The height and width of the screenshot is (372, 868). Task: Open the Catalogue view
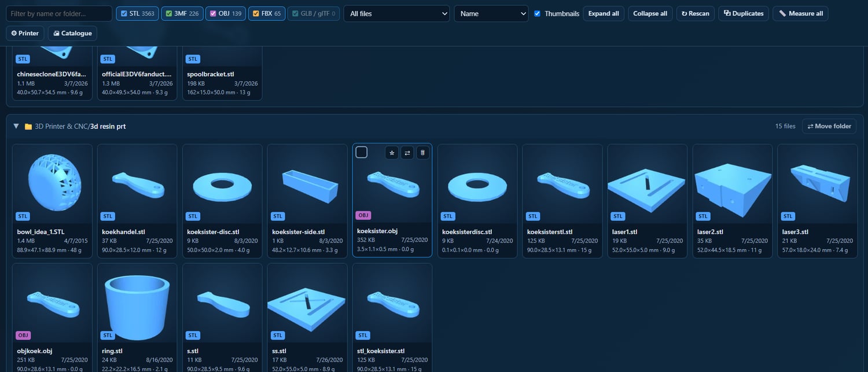tap(72, 33)
